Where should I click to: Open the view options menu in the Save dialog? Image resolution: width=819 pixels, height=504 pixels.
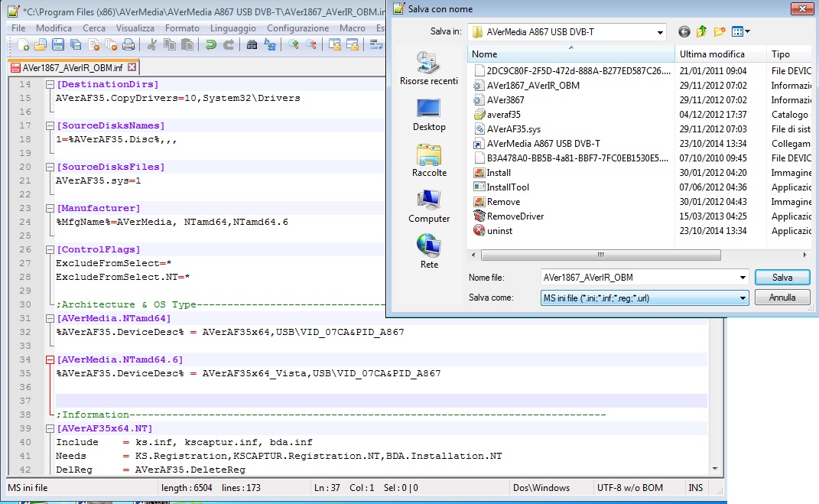pos(741,32)
